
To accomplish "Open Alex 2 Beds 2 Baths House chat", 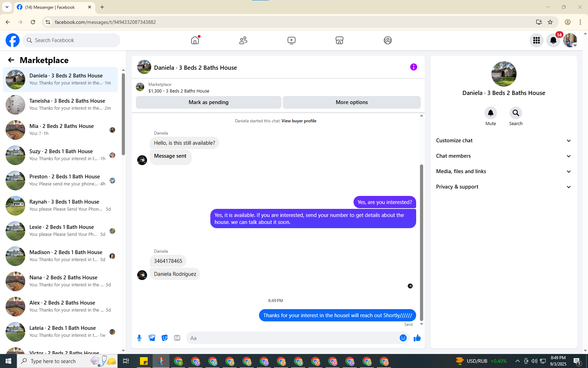I will pos(60,307).
